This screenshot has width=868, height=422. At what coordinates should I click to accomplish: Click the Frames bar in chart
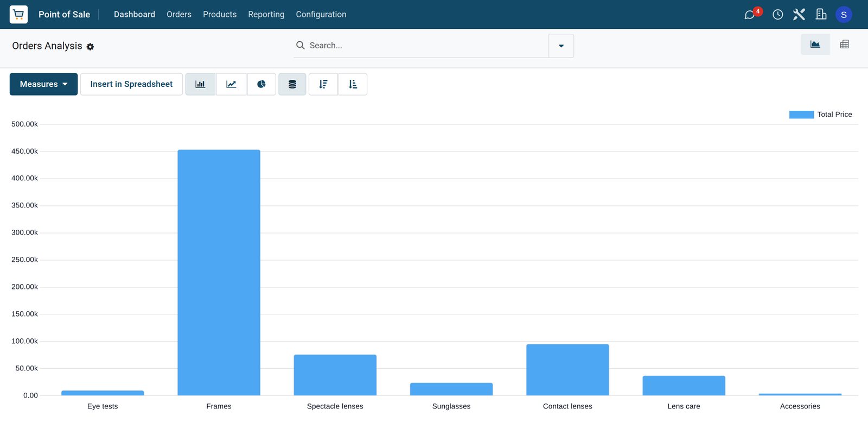(x=219, y=273)
